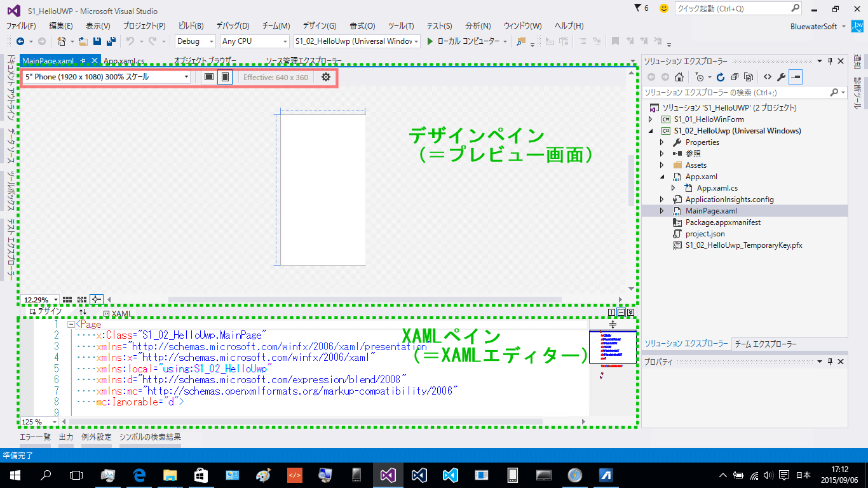
Task: Expand the Assets folder node
Action: point(661,165)
